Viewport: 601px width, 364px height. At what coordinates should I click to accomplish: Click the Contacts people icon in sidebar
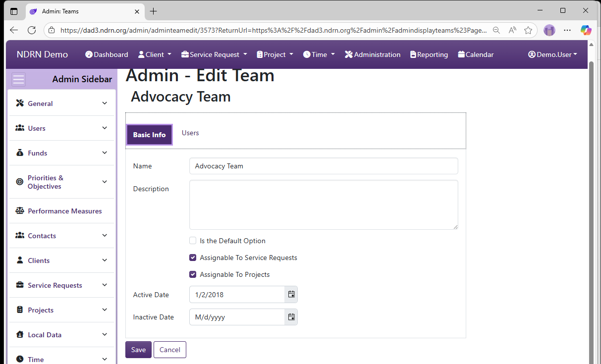pyautogui.click(x=20, y=236)
